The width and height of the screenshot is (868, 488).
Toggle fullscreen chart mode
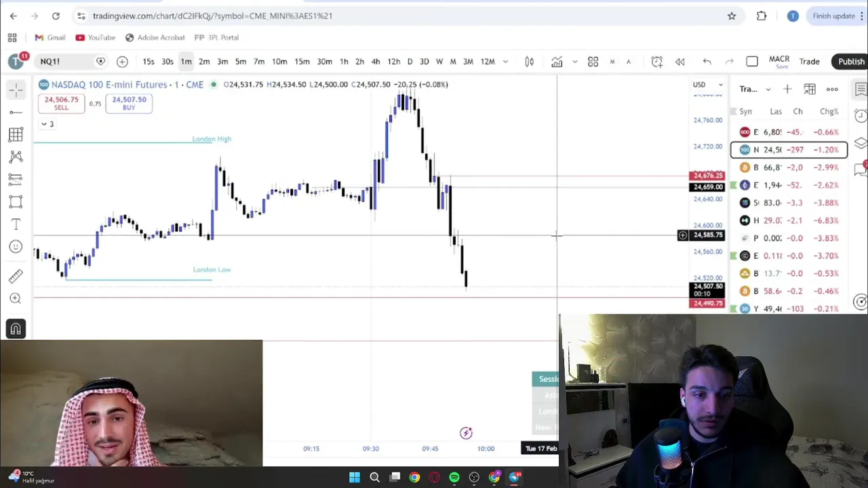(x=752, y=62)
